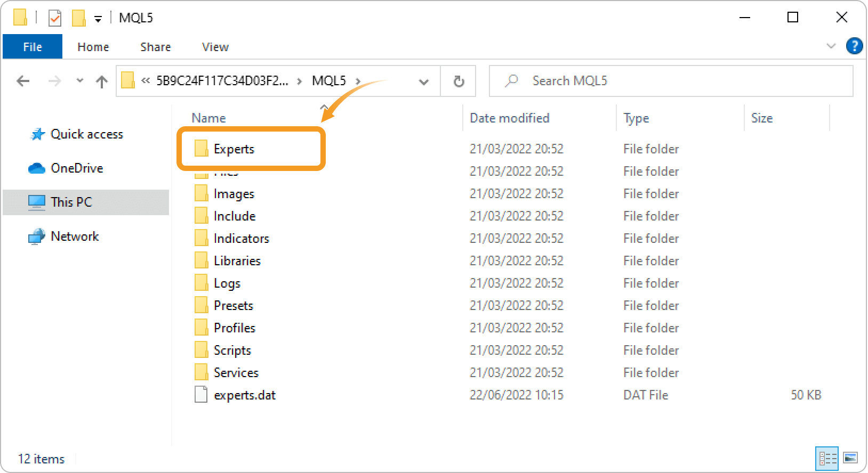Click the Back navigation arrow

pyautogui.click(x=23, y=81)
